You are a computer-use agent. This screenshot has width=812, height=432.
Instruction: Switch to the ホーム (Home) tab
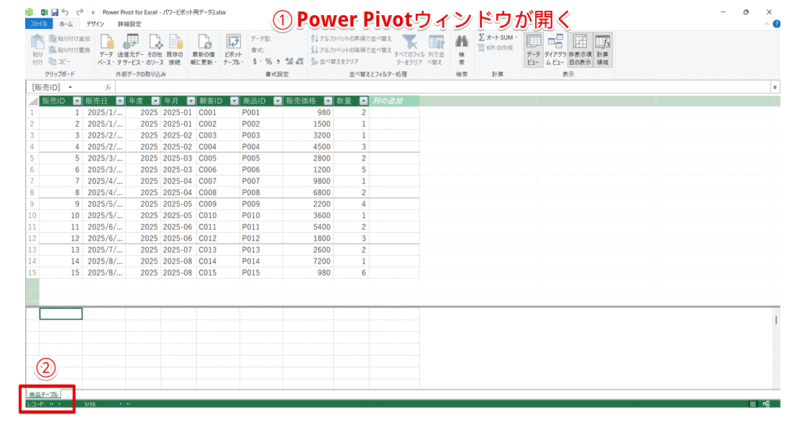click(66, 24)
